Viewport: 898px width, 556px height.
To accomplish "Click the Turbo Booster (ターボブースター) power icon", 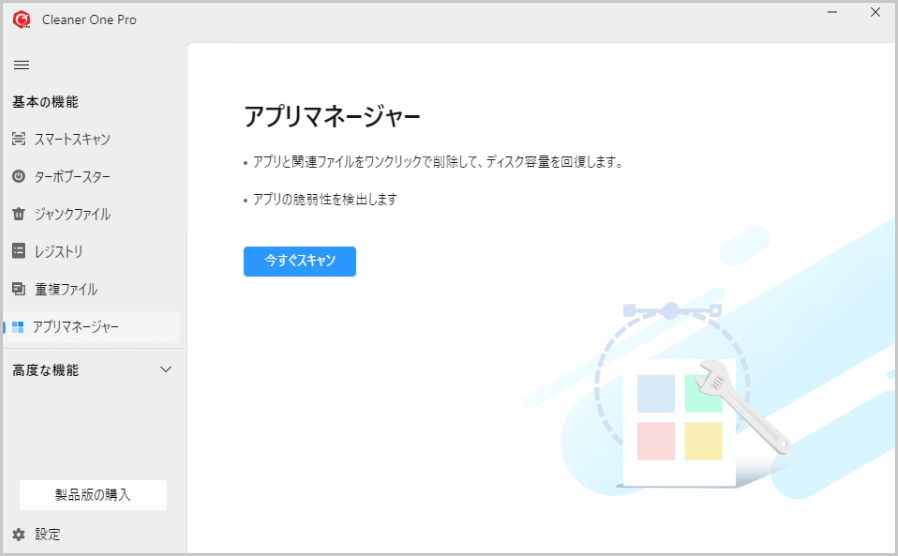I will click(x=19, y=177).
